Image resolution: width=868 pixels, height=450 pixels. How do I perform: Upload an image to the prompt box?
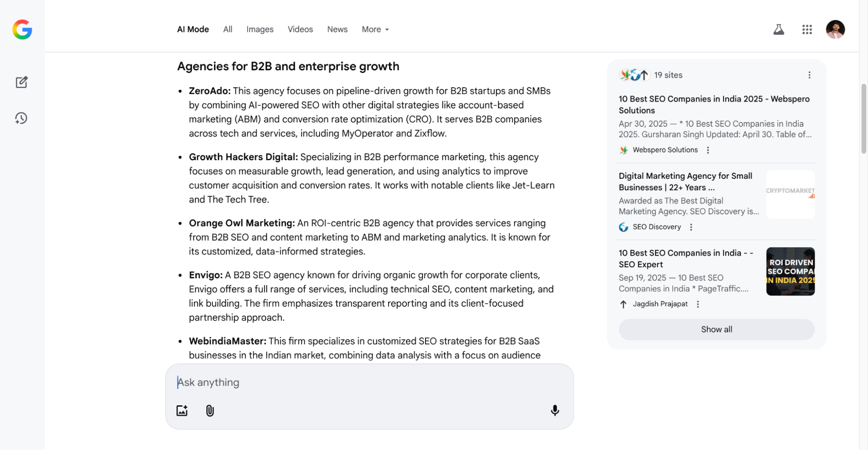click(182, 411)
